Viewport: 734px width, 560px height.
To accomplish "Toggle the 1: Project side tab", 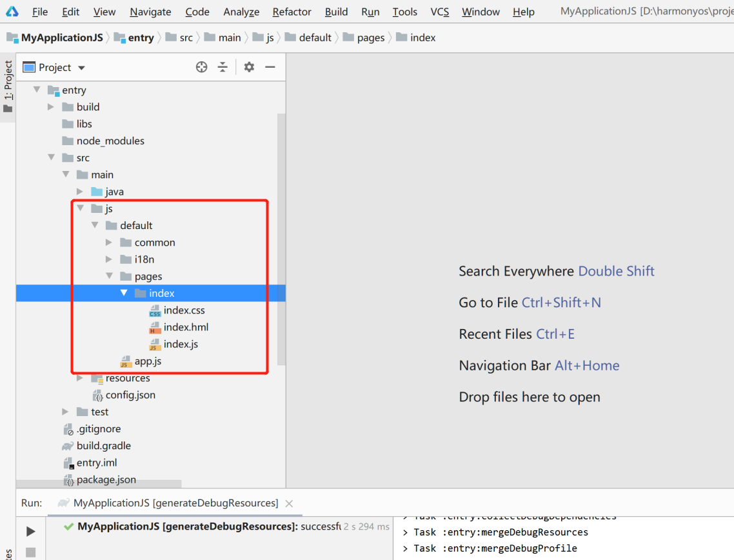I will coord(8,87).
